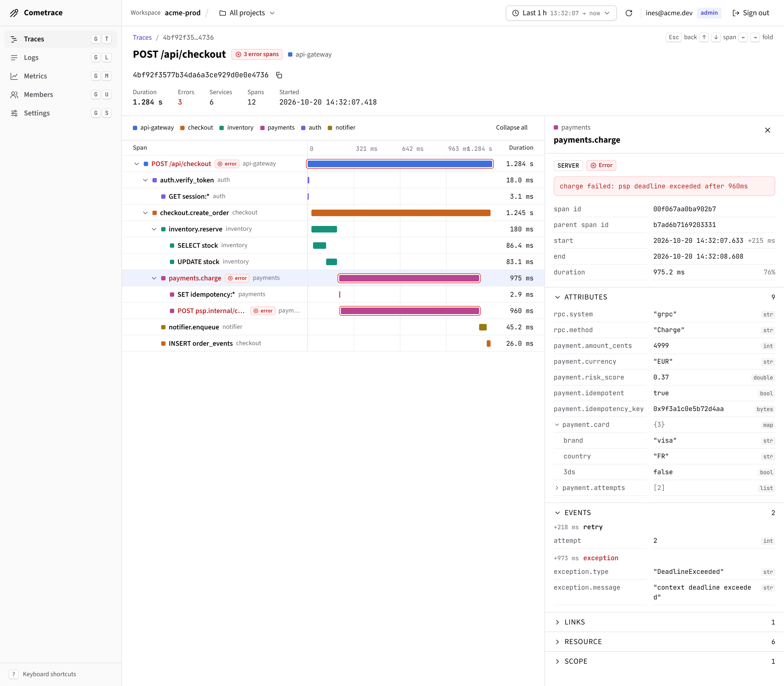
Task: Open Traces in the sidebar
Action: click(60, 39)
